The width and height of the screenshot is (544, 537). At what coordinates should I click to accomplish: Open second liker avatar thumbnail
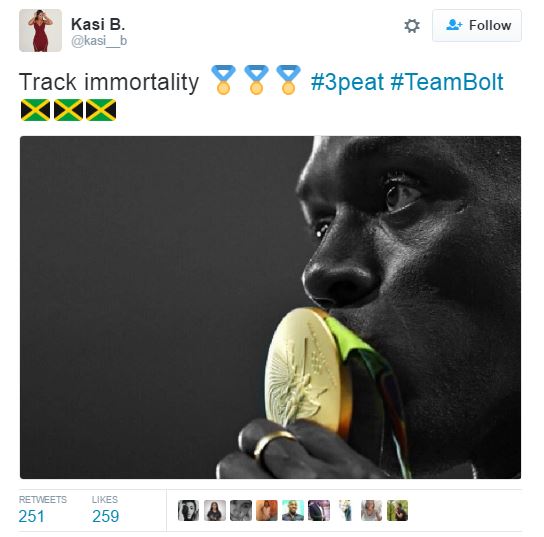click(x=215, y=510)
